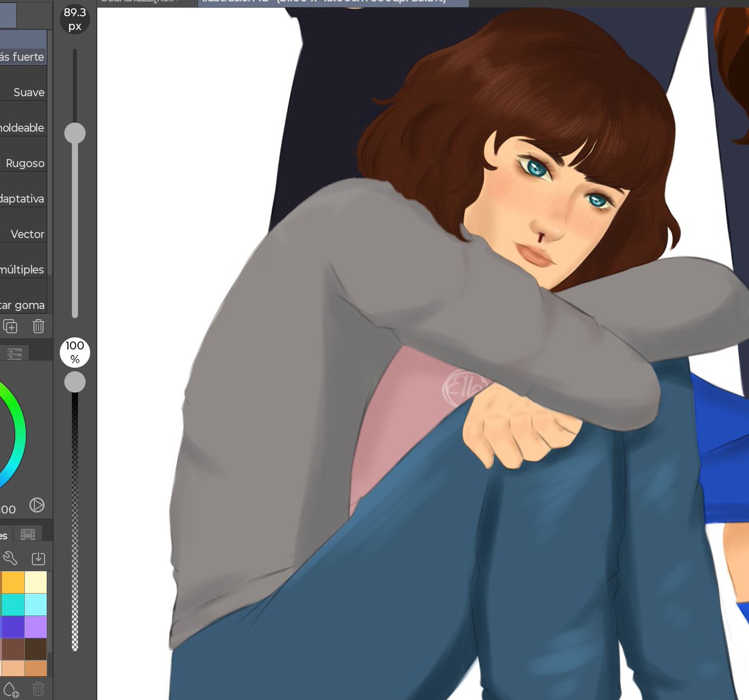The width and height of the screenshot is (749, 700).
Task: Click the delete swatch trash icon at bottom
Action: tap(38, 689)
